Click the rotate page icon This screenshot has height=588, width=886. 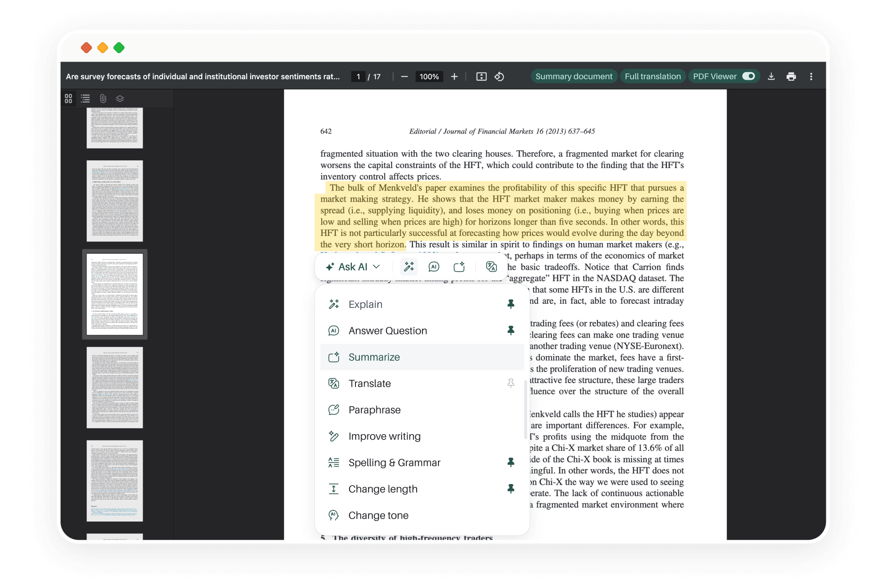click(499, 77)
